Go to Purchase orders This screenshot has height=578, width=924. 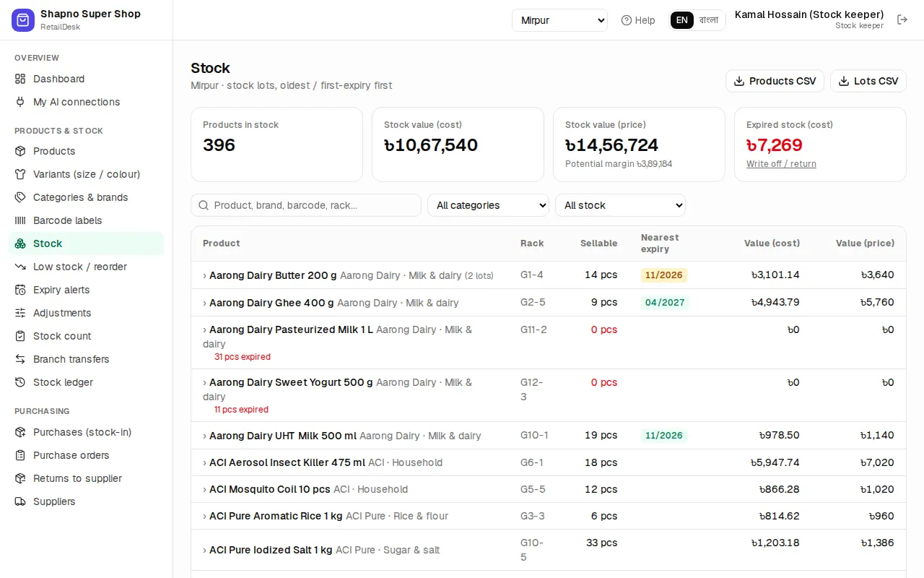87,455
